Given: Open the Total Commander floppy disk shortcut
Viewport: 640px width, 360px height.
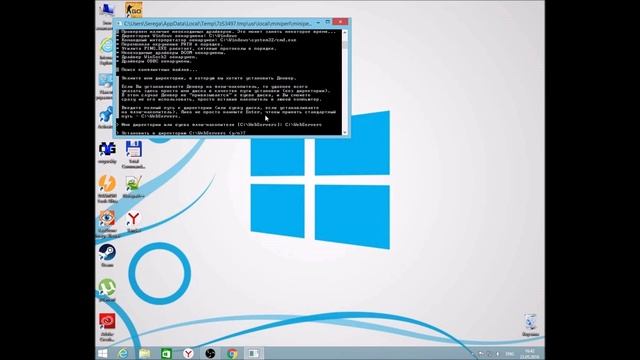Looking at the screenshot, I should pos(133,149).
